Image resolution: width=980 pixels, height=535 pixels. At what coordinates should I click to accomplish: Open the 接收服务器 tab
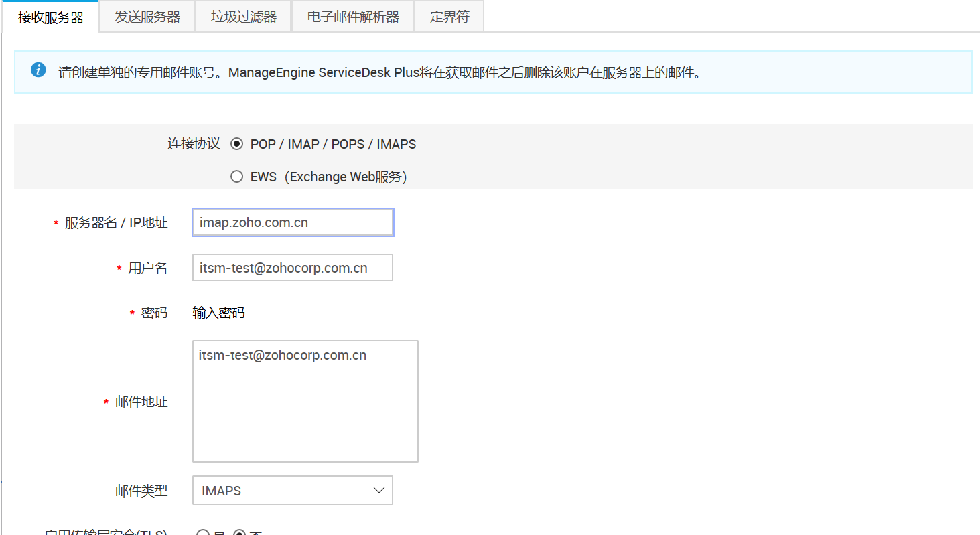[51, 17]
